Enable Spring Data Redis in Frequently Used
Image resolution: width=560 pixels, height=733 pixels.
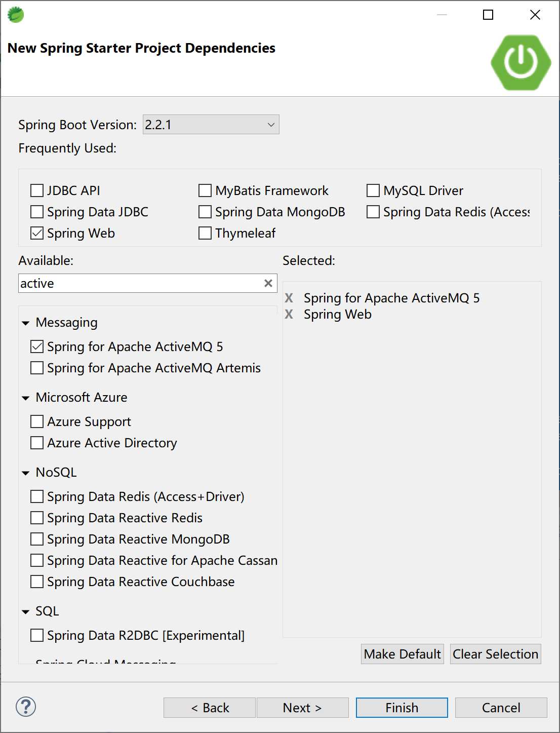point(373,212)
